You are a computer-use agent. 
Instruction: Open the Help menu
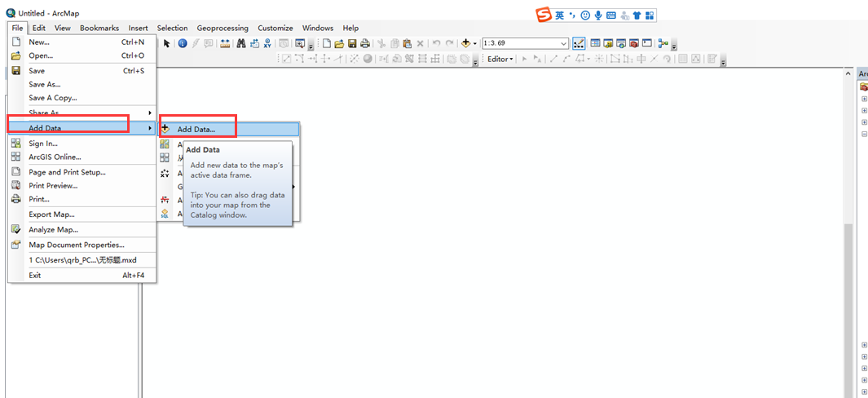350,28
